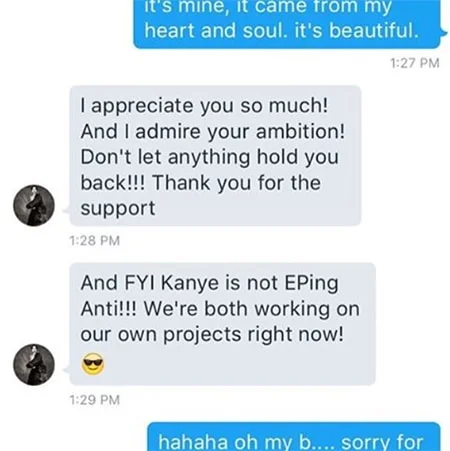Tap the word 'back!!!' in the gray bubble
The image size is (450, 451).
[x=113, y=183]
